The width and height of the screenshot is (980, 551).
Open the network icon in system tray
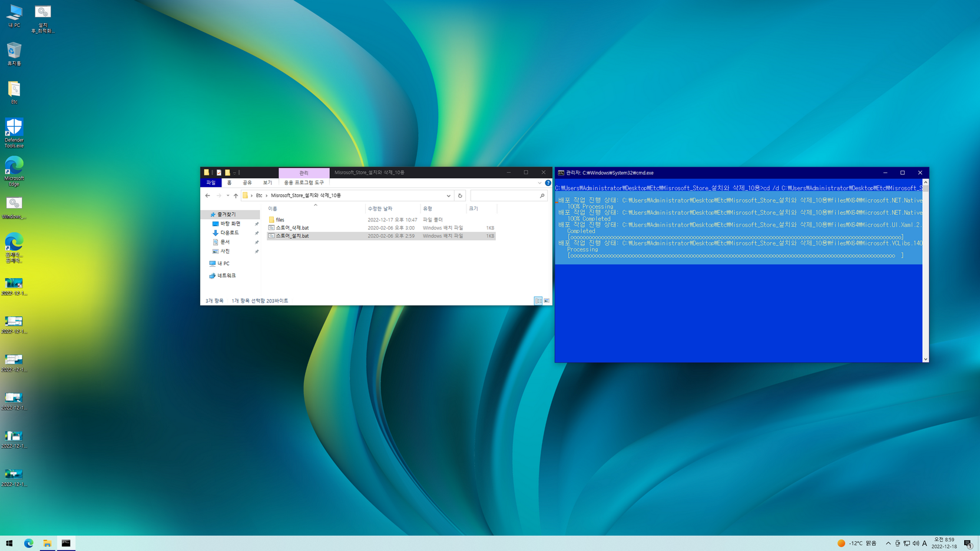click(x=907, y=543)
